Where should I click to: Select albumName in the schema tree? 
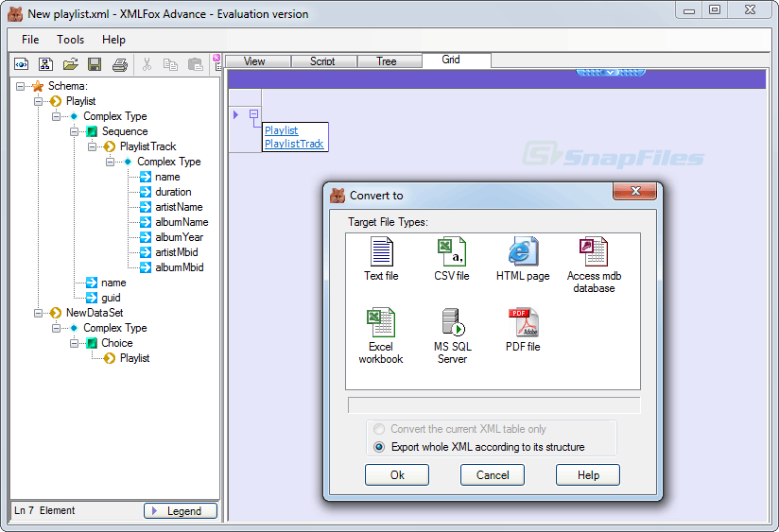pos(182,223)
